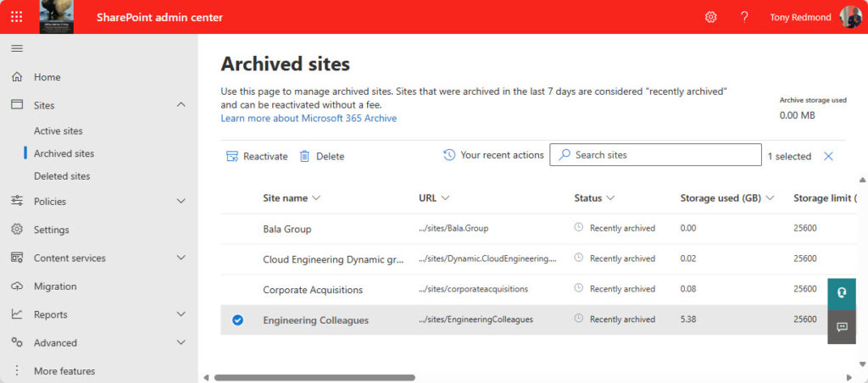Click the Delete trash can icon
868x383 pixels.
click(x=304, y=157)
